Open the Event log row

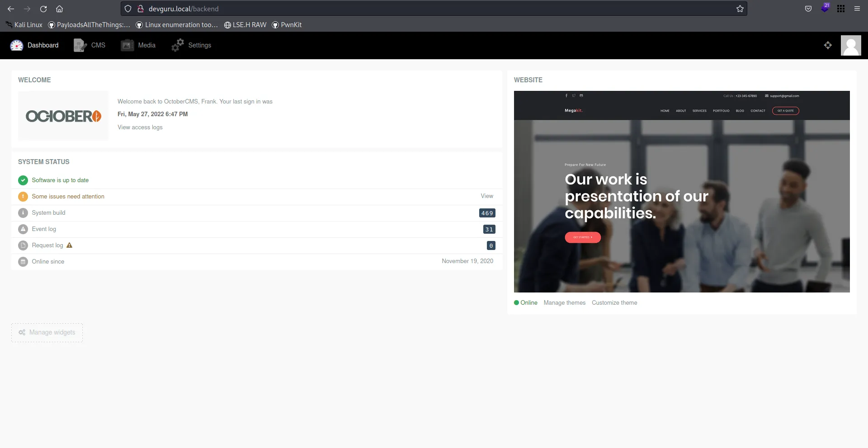[x=44, y=229]
